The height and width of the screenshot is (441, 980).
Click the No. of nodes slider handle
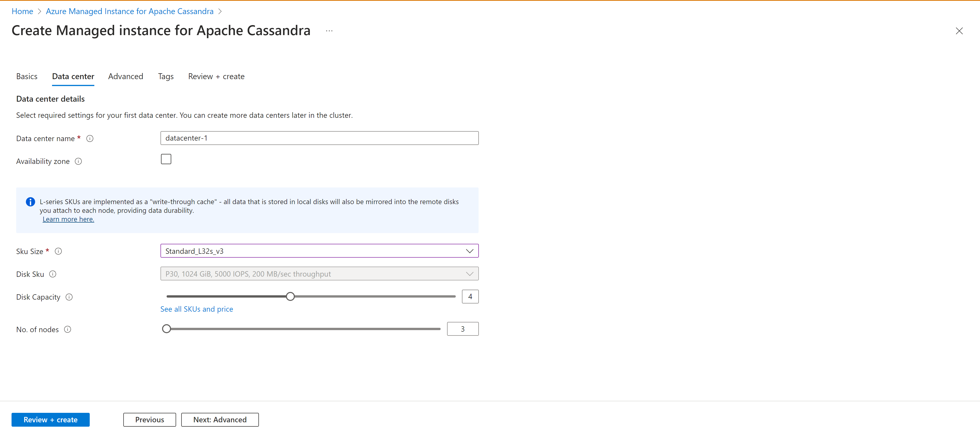click(x=166, y=329)
